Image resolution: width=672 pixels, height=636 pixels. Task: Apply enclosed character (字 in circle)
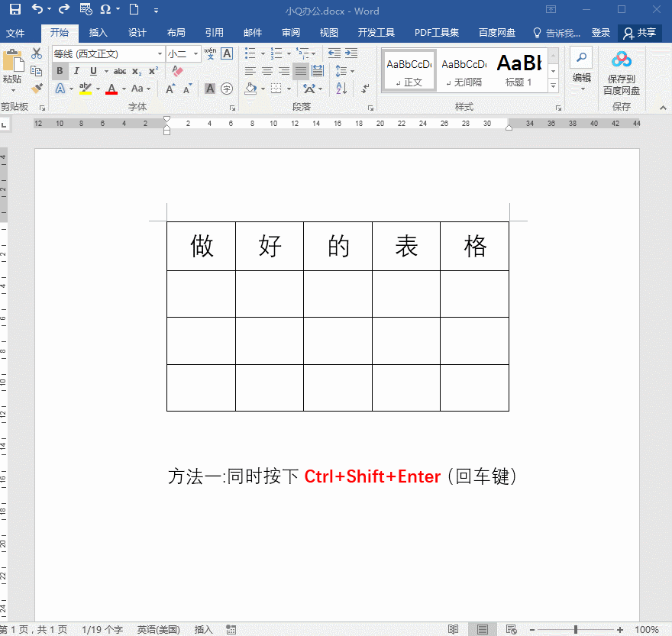[227, 89]
